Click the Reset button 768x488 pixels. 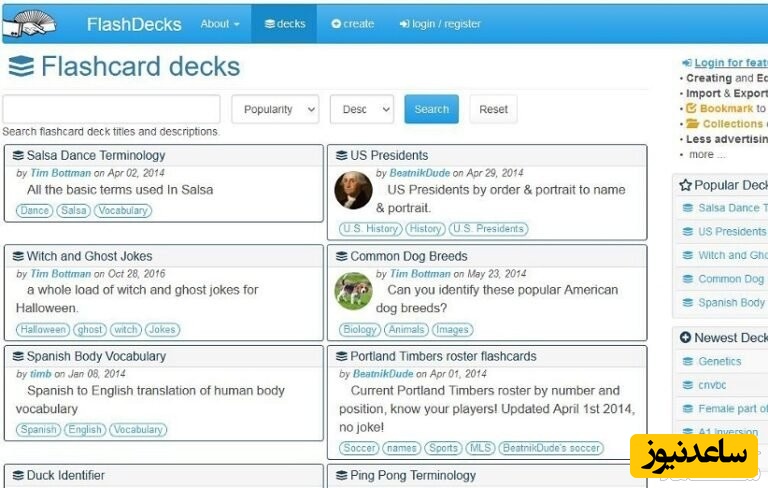[493, 109]
